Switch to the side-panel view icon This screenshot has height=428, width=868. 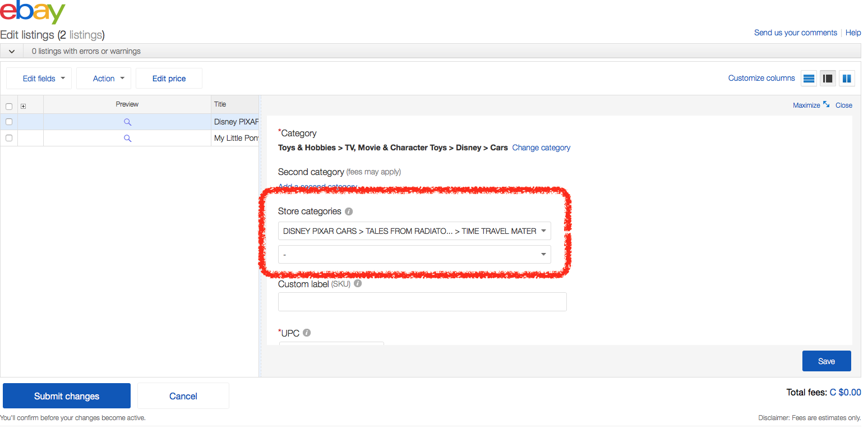tap(828, 79)
